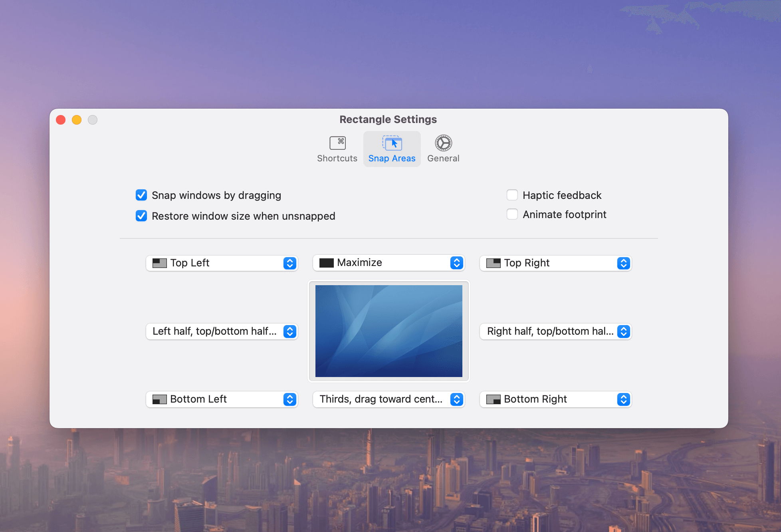
Task: Click the Bottom Left layout icon
Action: (160, 399)
